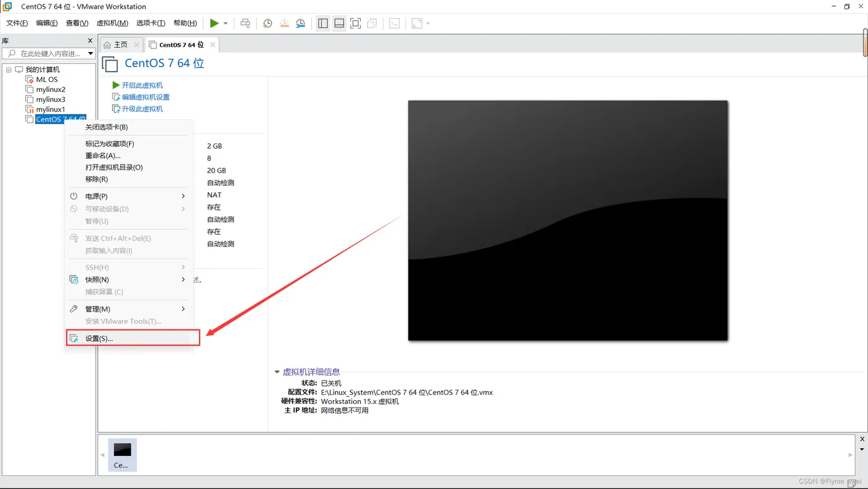Close the 库 library panel with its X
Screen dimensions: 868x489
[90, 41]
